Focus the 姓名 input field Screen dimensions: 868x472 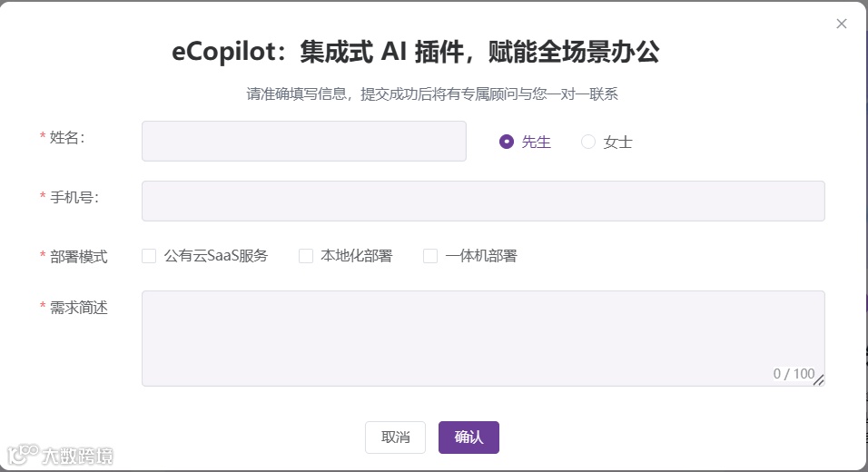pyautogui.click(x=304, y=141)
